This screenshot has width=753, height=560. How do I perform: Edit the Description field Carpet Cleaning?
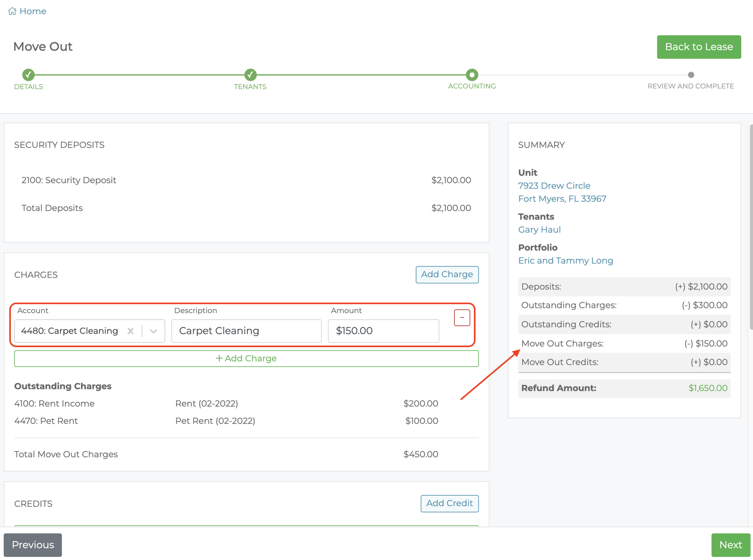pos(246,331)
